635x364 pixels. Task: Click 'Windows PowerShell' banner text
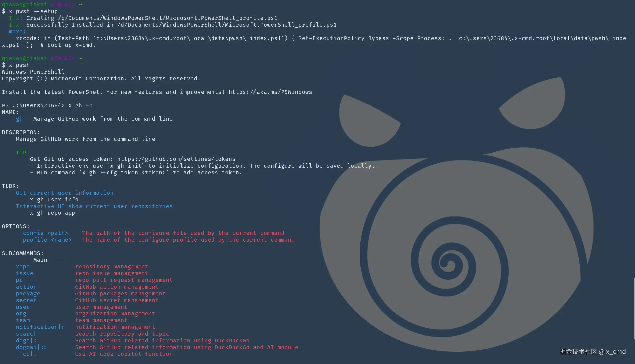click(x=33, y=72)
